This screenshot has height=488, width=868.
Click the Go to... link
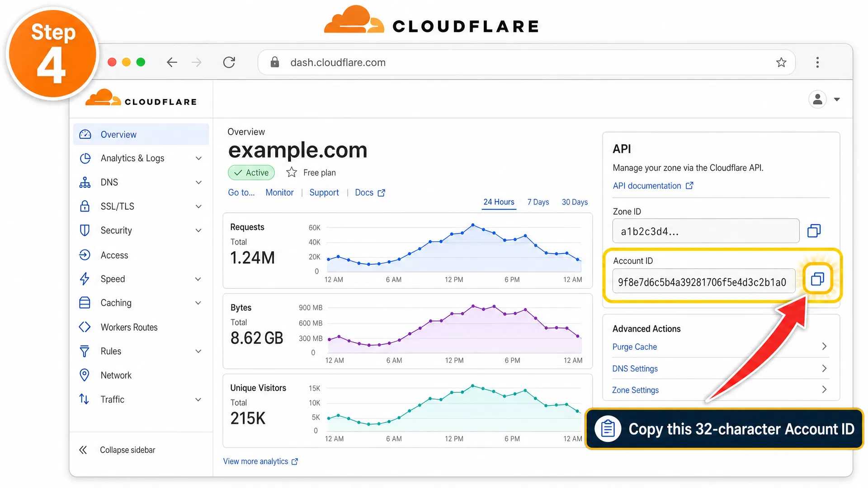[241, 192]
